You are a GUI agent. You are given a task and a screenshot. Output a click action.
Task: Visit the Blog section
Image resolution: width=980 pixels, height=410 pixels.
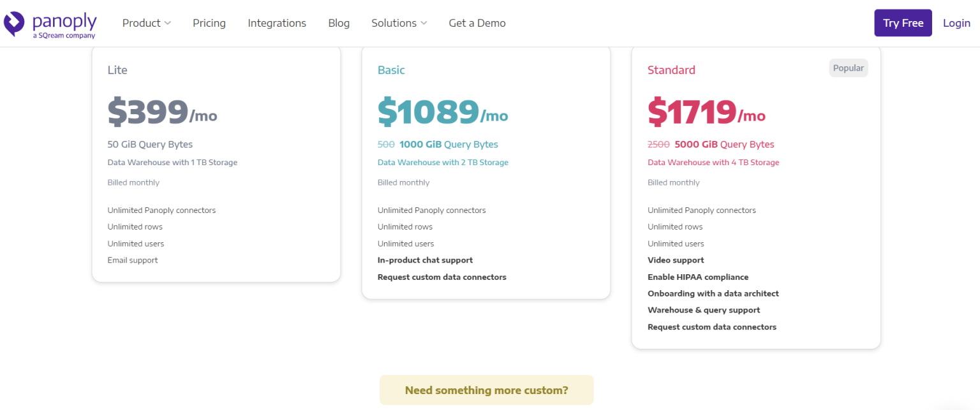[338, 23]
